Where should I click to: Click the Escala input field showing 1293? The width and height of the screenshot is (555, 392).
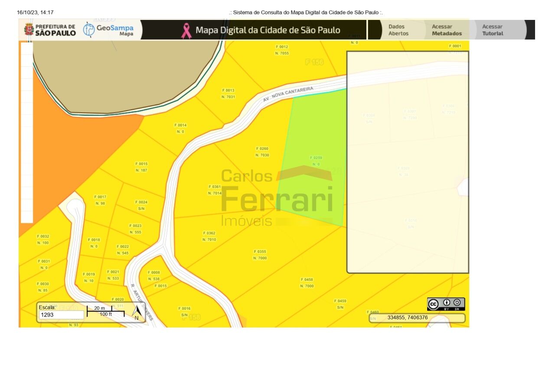(61, 315)
